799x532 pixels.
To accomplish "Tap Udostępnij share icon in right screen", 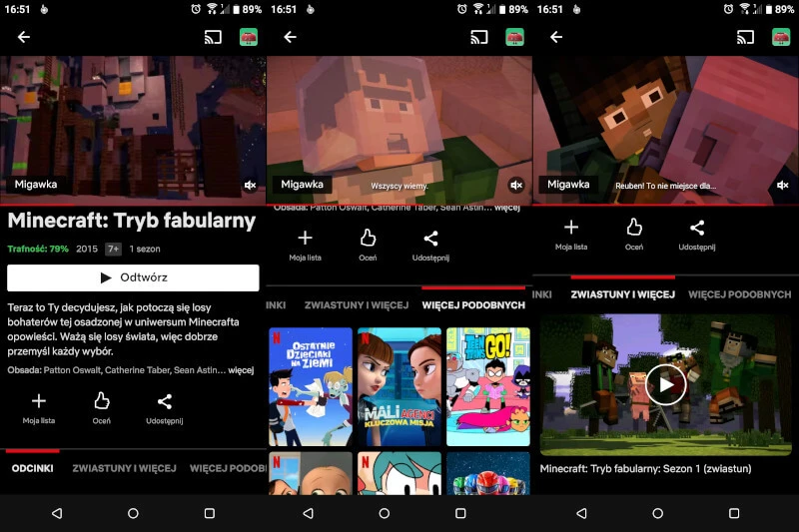I will (x=696, y=235).
